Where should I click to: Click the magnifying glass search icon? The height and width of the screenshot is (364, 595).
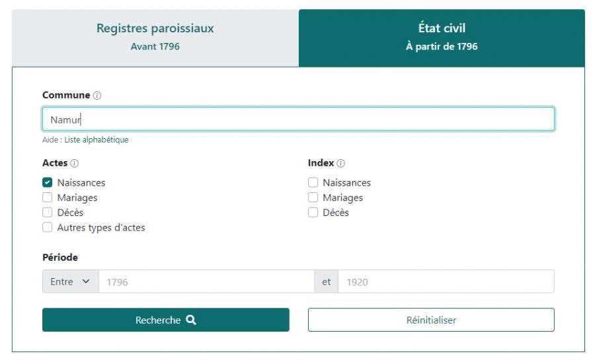pos(191,320)
